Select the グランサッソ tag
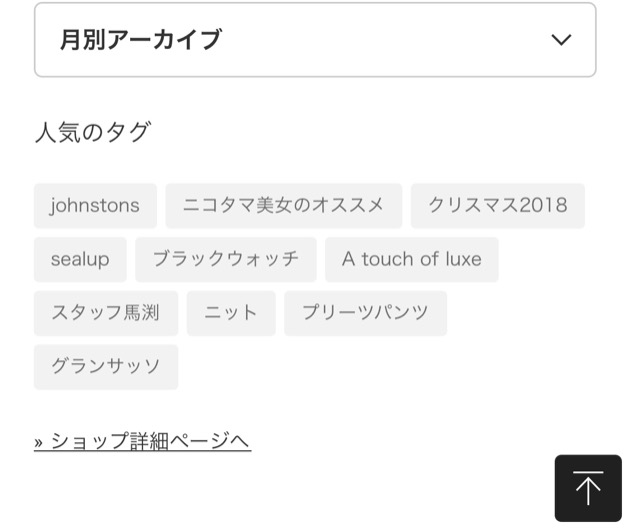Viewport: 630px width, 530px height. [x=106, y=366]
